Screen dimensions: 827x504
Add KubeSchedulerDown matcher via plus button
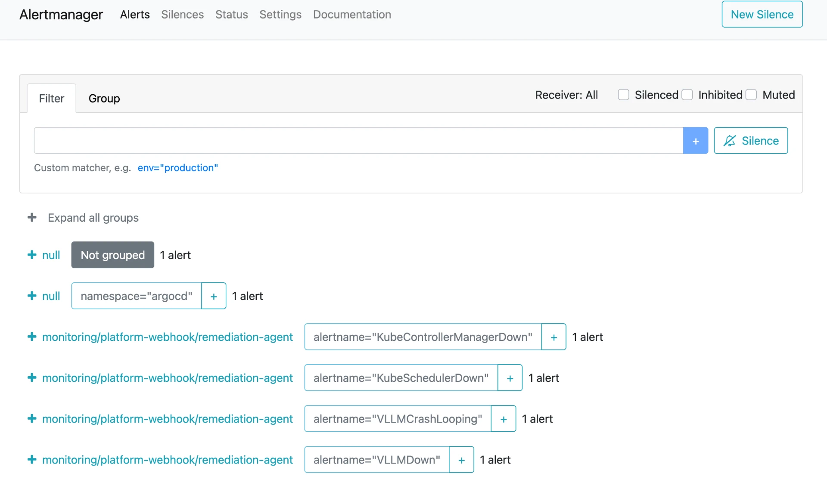click(510, 378)
